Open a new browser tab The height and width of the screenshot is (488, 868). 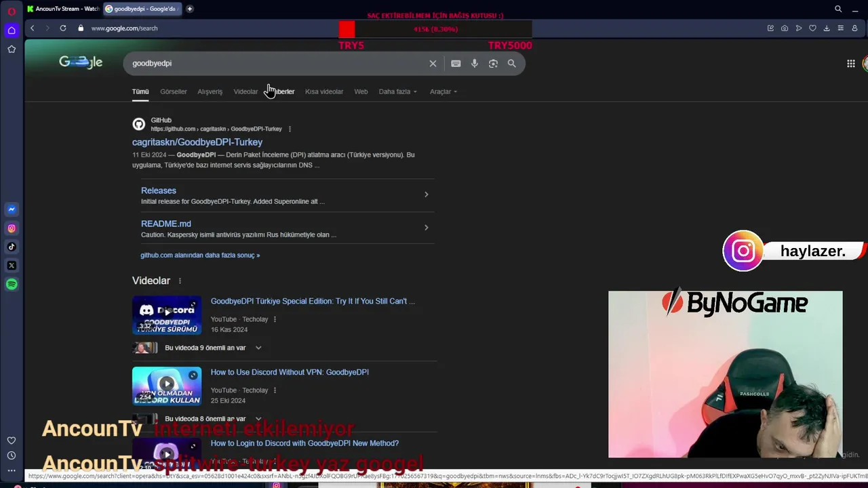coord(189,9)
